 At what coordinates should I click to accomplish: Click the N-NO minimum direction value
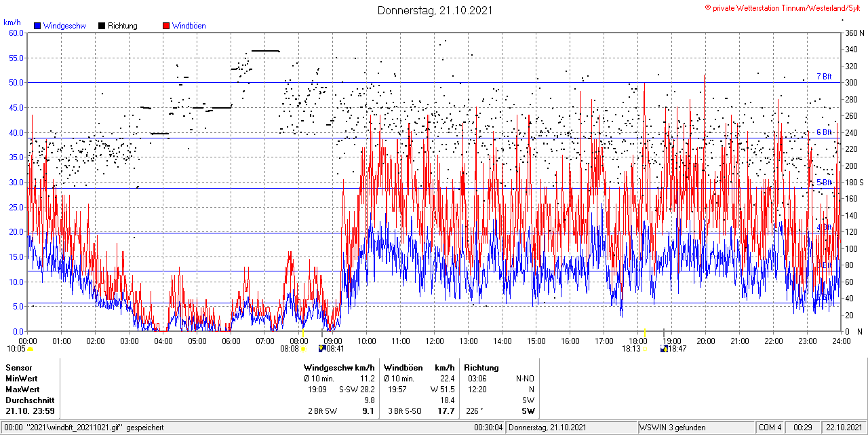525,379
